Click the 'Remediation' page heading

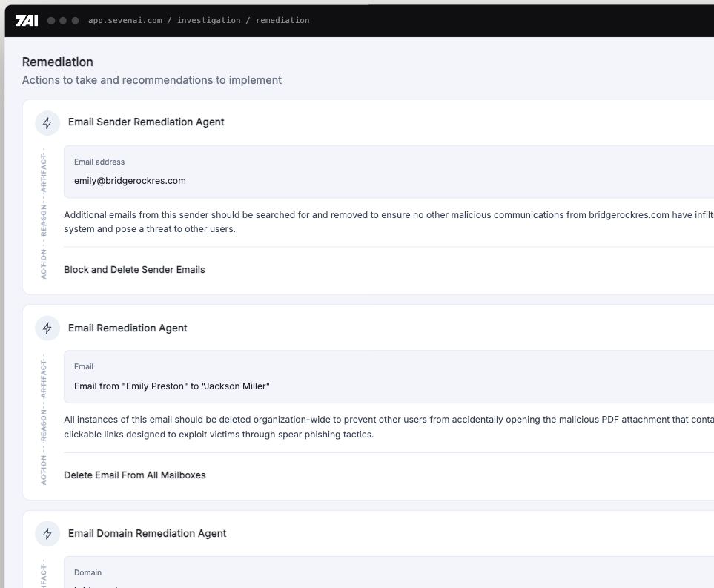pyautogui.click(x=57, y=62)
